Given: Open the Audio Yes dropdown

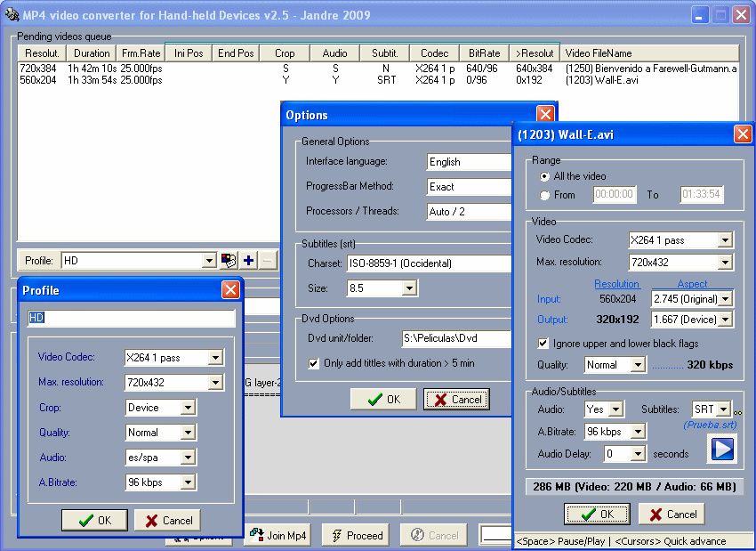Looking at the screenshot, I should [615, 409].
